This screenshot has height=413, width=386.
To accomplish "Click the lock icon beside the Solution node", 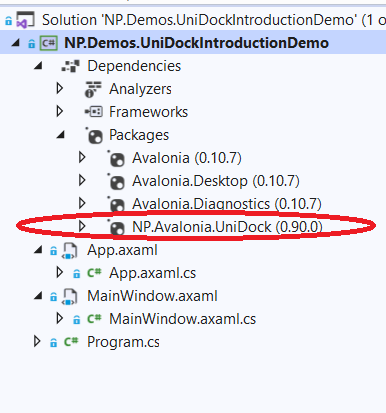I will pyautogui.click(x=8, y=21).
